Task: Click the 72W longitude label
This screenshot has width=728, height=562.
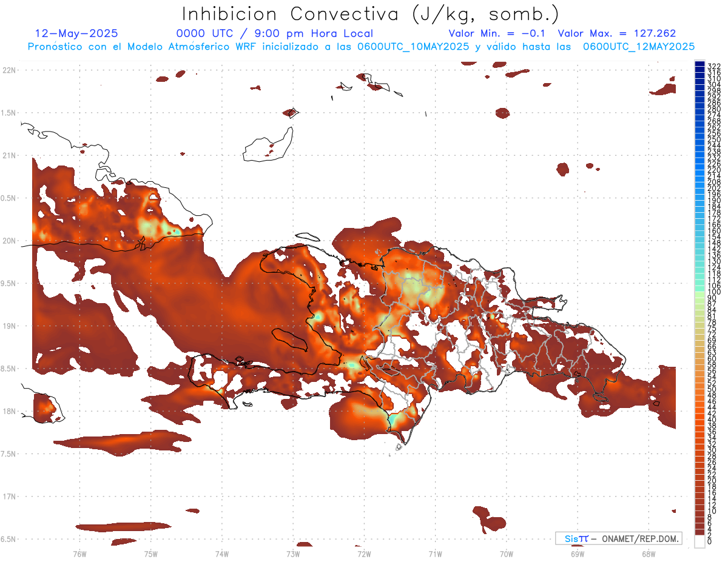Action: (364, 554)
